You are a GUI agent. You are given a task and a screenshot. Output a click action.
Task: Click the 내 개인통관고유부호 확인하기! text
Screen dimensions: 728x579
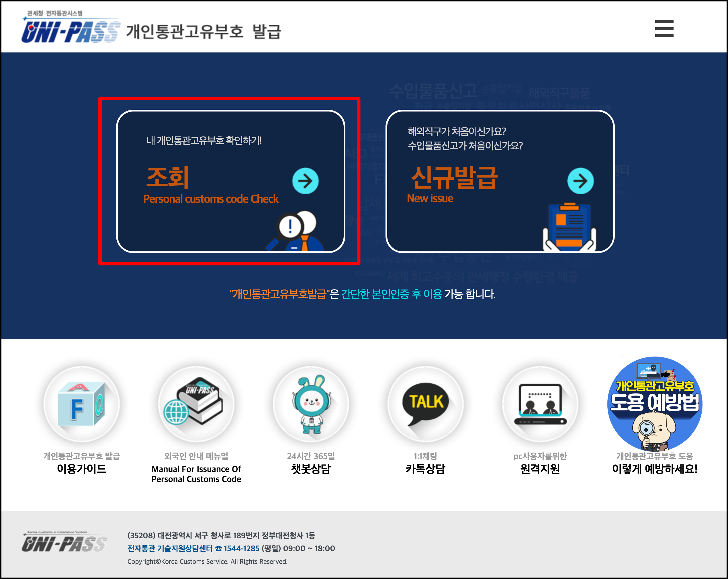coord(204,140)
